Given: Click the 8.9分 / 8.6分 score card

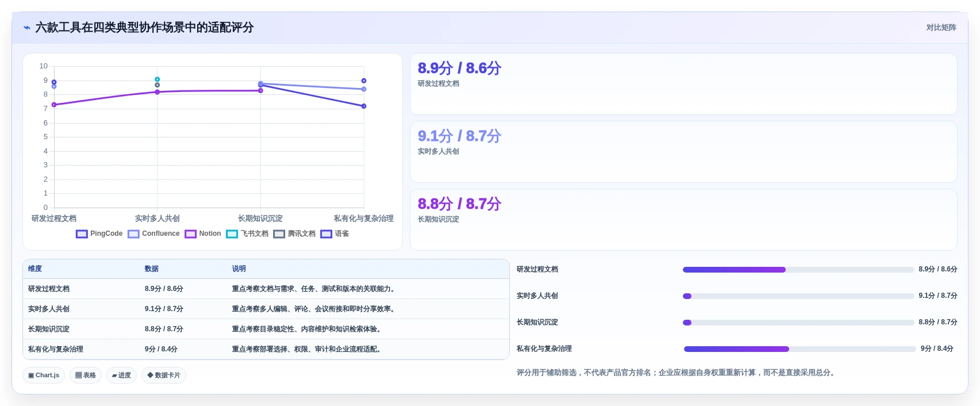Looking at the screenshot, I should pyautogui.click(x=683, y=84).
